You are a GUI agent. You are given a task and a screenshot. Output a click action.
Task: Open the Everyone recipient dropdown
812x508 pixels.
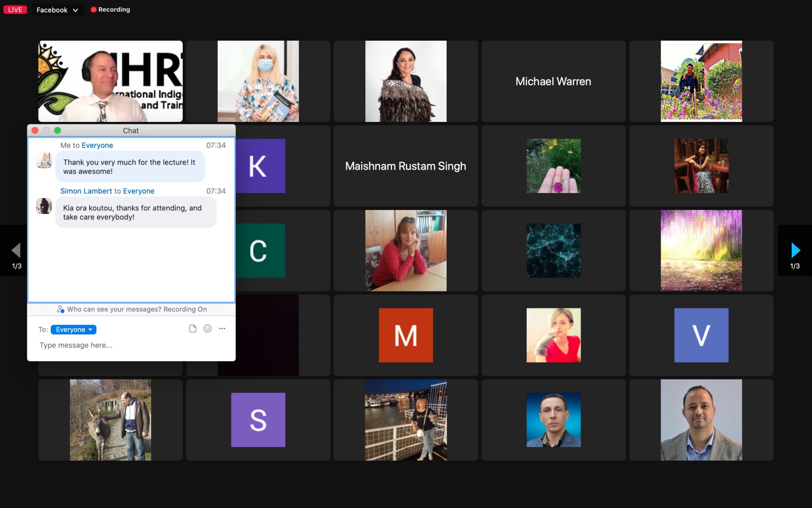tap(74, 330)
